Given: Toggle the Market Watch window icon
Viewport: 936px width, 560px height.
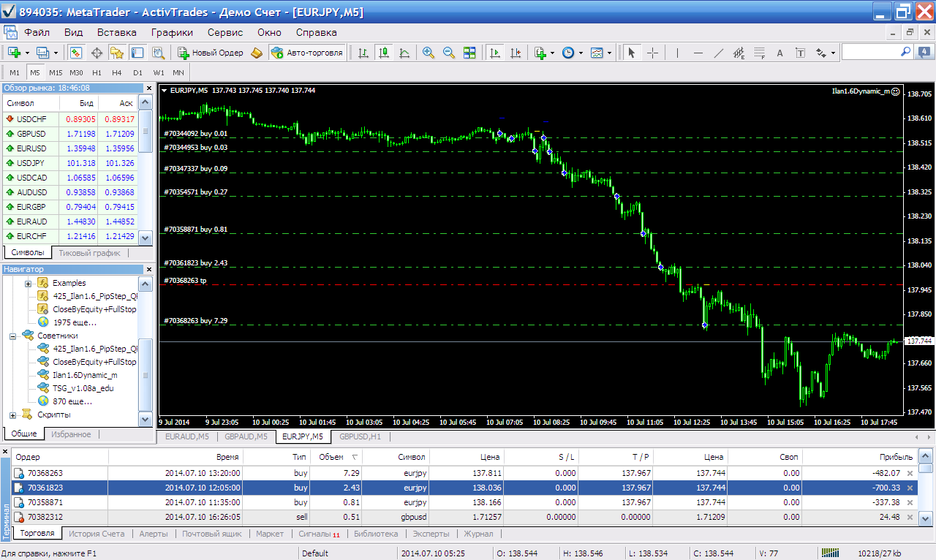Looking at the screenshot, I should coord(76,53).
